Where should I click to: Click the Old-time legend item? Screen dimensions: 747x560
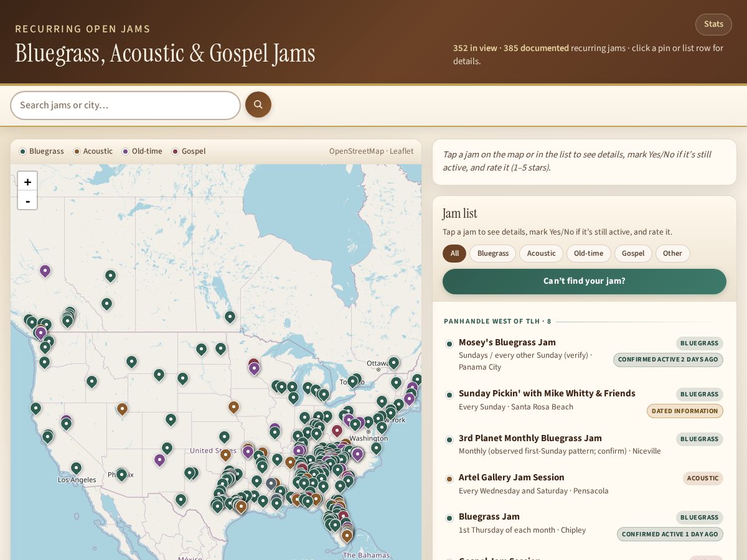tap(143, 151)
